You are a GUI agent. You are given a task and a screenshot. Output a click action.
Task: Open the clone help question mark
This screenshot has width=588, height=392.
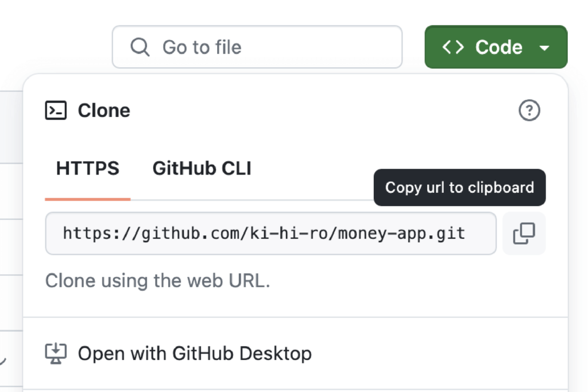coord(529,110)
